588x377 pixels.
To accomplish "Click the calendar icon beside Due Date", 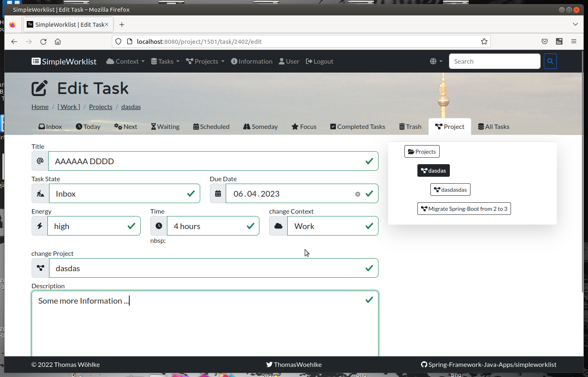I will pos(218,193).
